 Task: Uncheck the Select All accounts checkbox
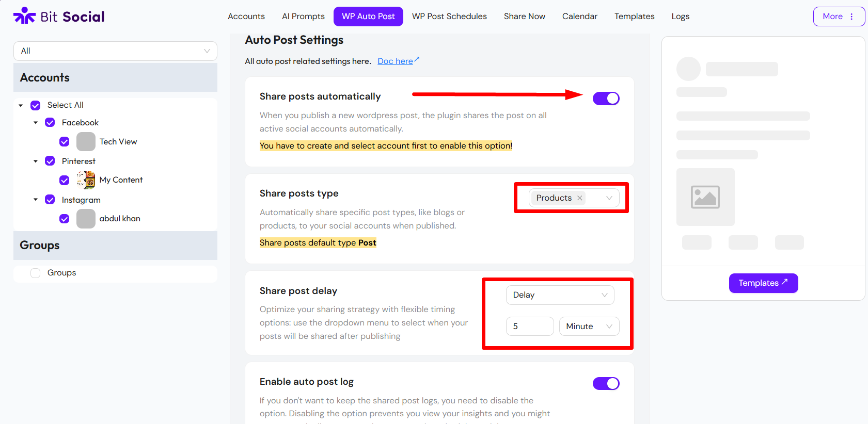click(35, 105)
